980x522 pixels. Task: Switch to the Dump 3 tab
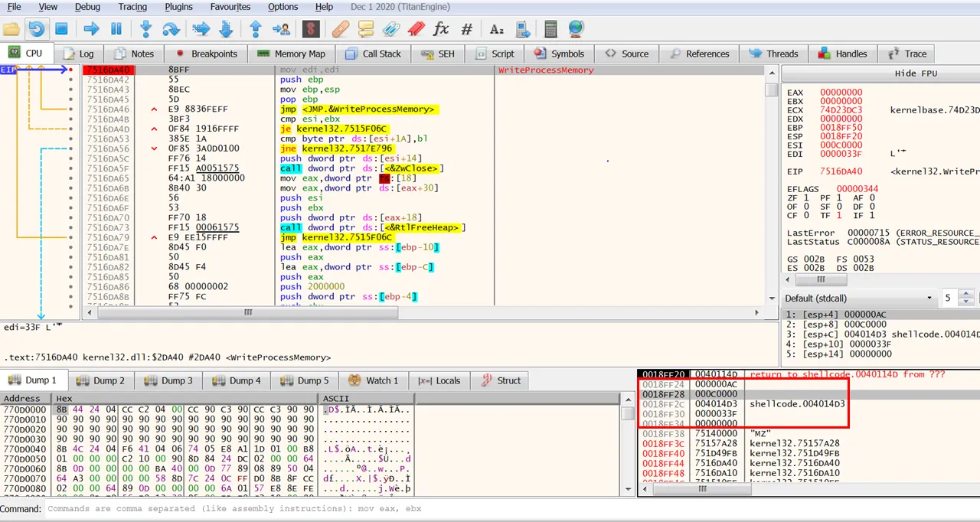point(168,380)
